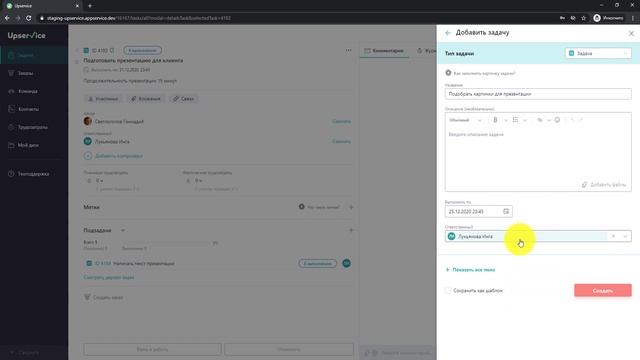Click Сменить link next to Лукьянова Инга
Image resolution: width=640 pixels, height=360 pixels.
point(341,141)
